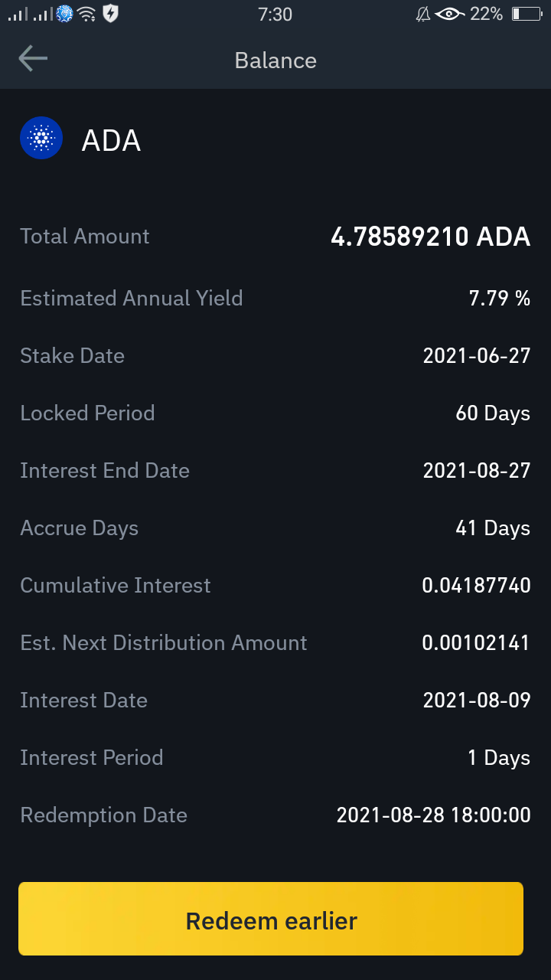Tap the battery indicator icon
Viewport: 551px width, 980px height.
527,14
